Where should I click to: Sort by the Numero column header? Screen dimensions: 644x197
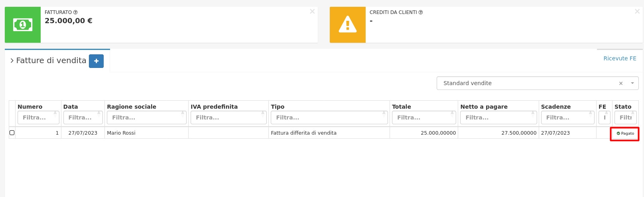pyautogui.click(x=30, y=107)
